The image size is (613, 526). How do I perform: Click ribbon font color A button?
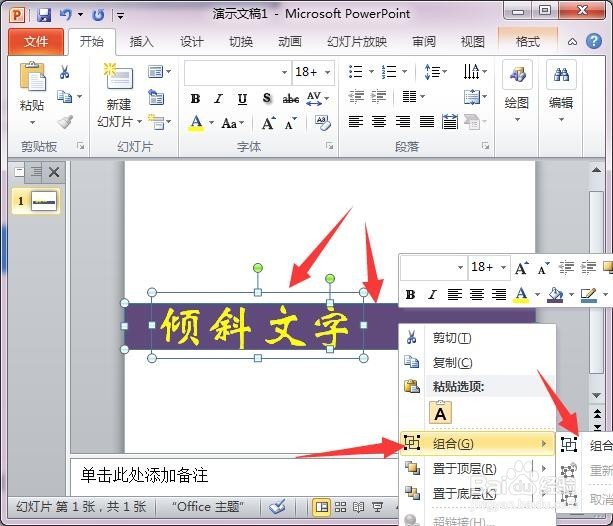(197, 123)
